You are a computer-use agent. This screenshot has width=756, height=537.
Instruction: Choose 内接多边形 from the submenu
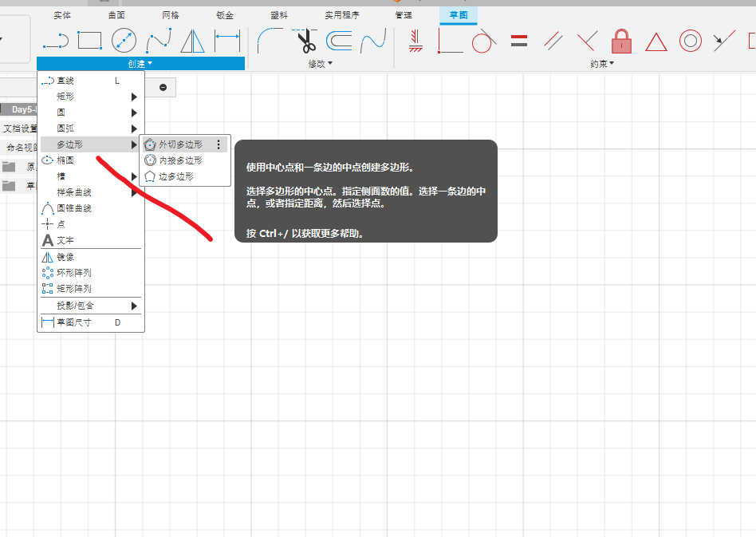point(180,160)
